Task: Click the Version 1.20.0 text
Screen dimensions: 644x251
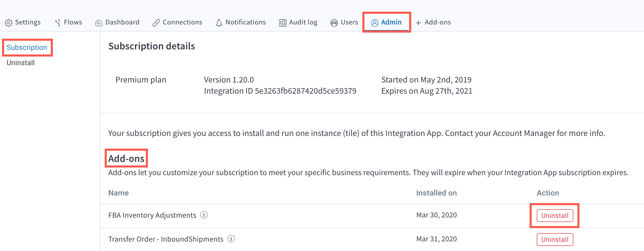Action: pyautogui.click(x=229, y=80)
